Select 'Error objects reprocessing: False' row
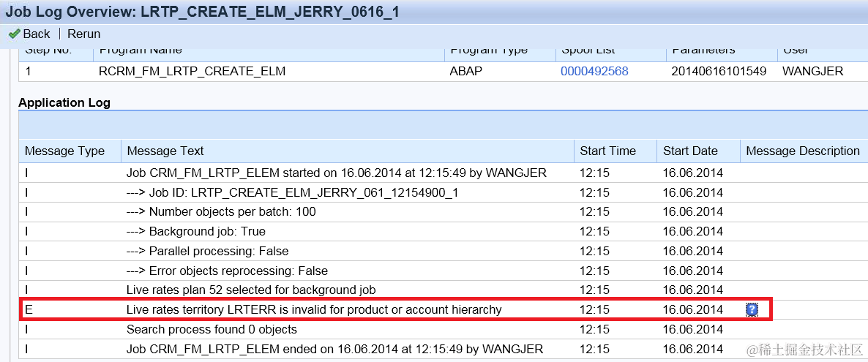The image size is (868, 362). 443,271
